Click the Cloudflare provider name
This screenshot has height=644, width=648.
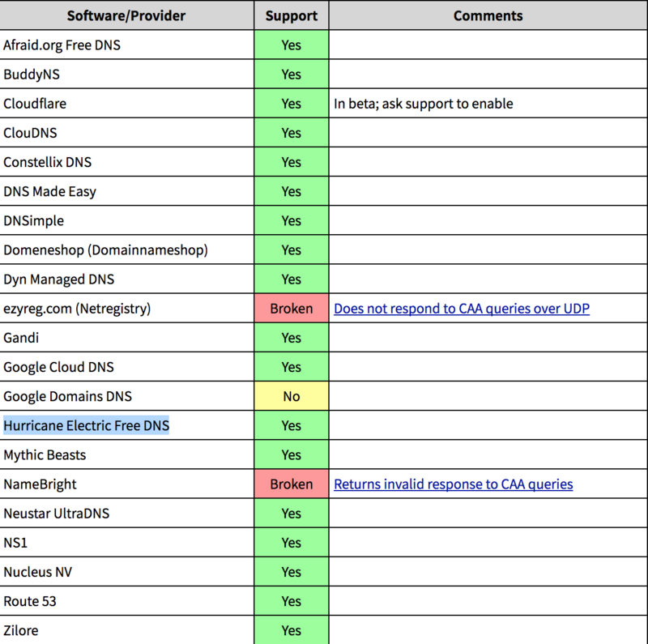pos(35,104)
